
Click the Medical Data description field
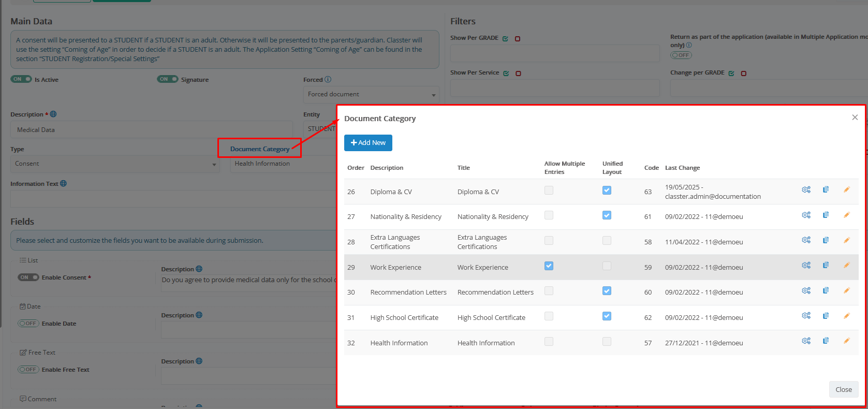(151, 130)
